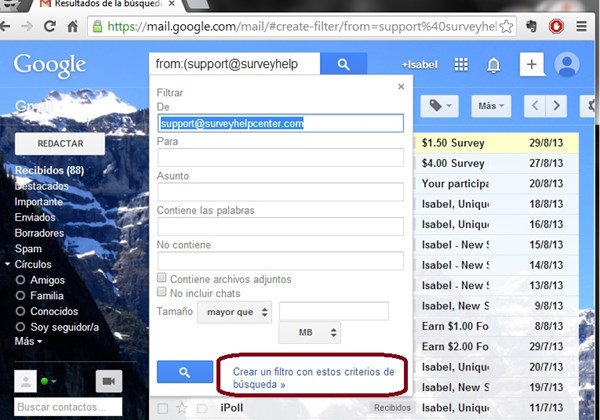
Task: Check 'Contiene archivos adjuntos'
Action: click(x=161, y=278)
